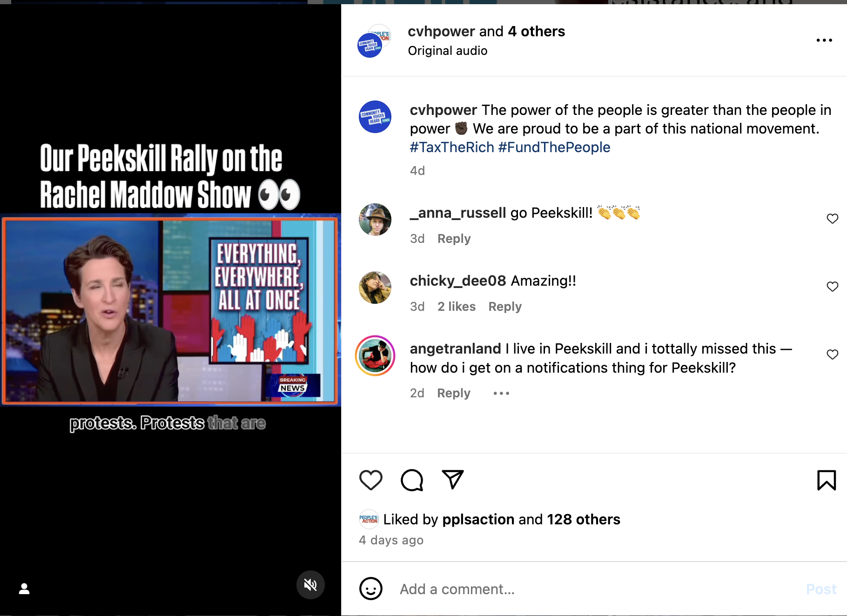
Task: Open the emoji picker smiley
Action: point(371,589)
